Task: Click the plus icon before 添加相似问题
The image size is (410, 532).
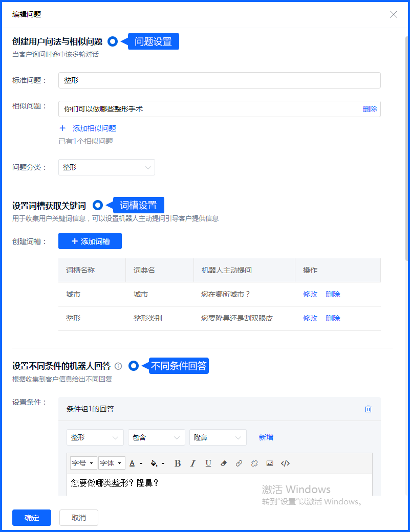Action: pos(62,128)
